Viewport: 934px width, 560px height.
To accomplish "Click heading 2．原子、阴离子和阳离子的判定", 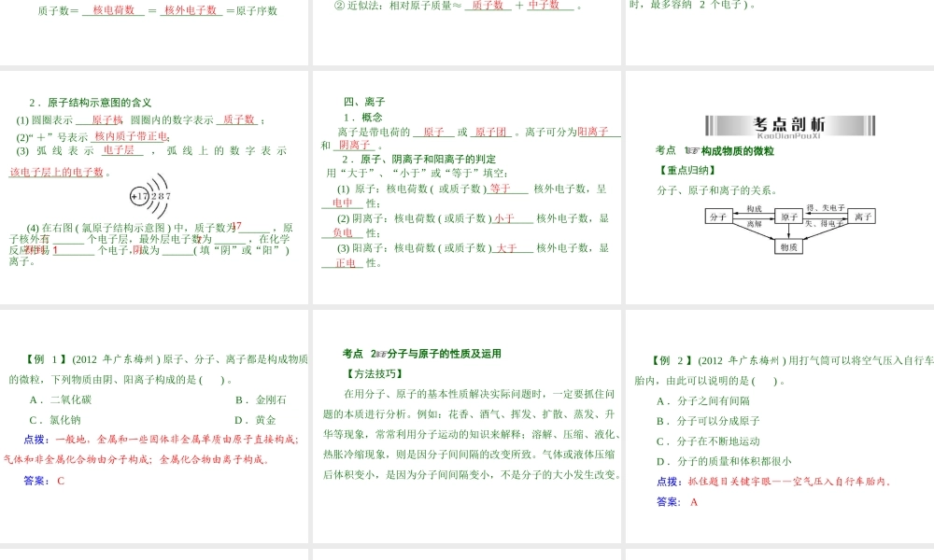I will pyautogui.click(x=418, y=159).
